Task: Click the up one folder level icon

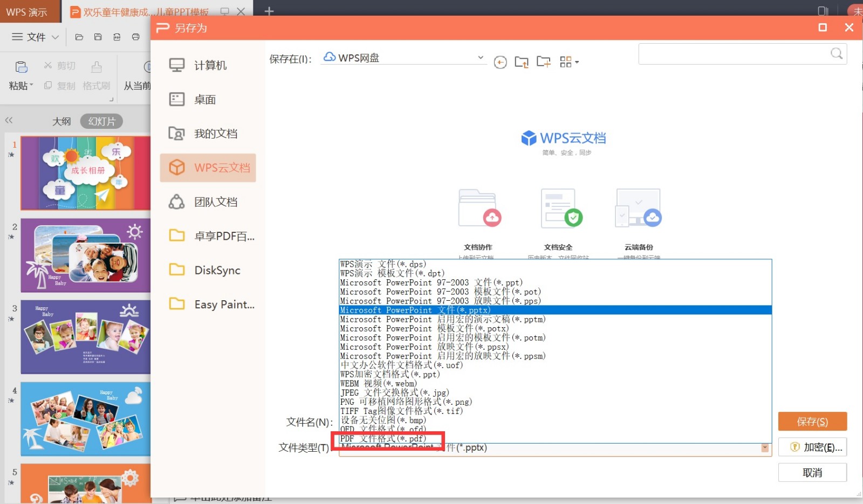Action: coord(522,62)
